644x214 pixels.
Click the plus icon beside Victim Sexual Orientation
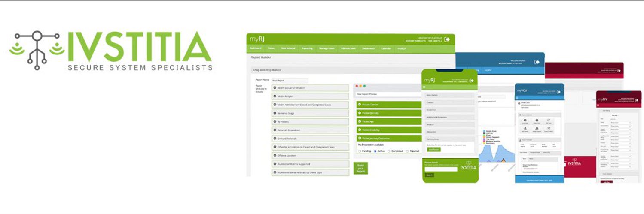coord(275,88)
